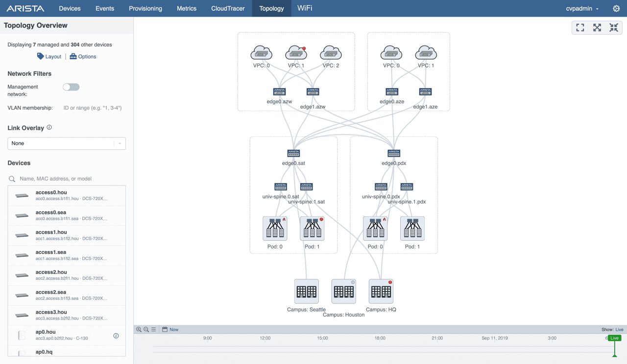The width and height of the screenshot is (627, 364).
Task: Open the cvpadmin user menu
Action: coord(581,8)
